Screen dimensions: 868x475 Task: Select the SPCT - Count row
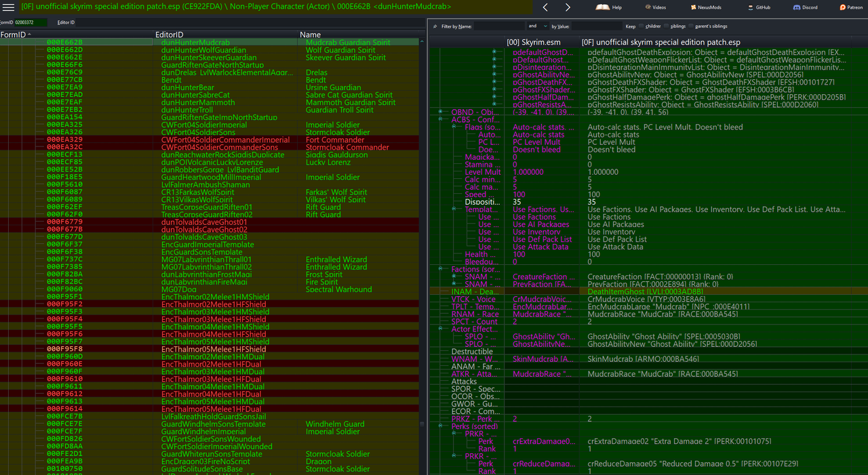pos(649,321)
